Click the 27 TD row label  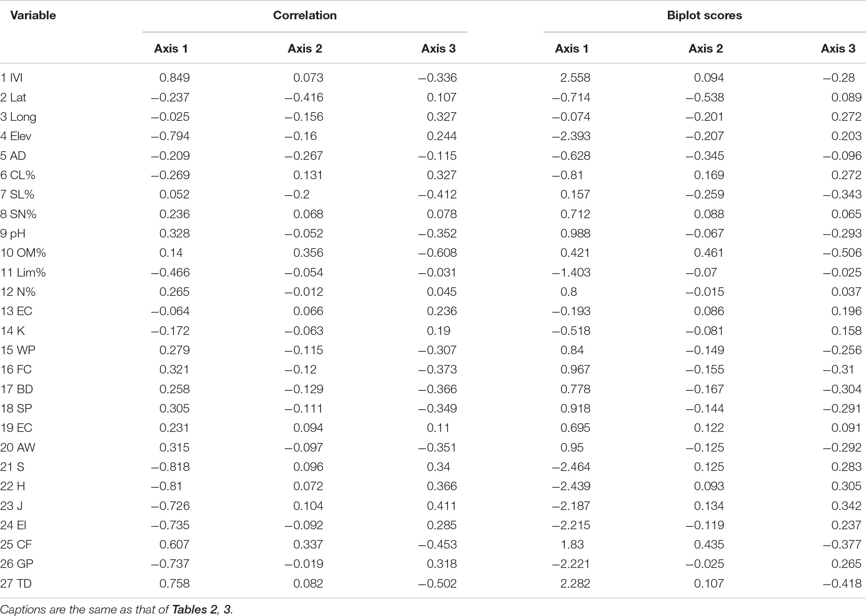coord(16,583)
